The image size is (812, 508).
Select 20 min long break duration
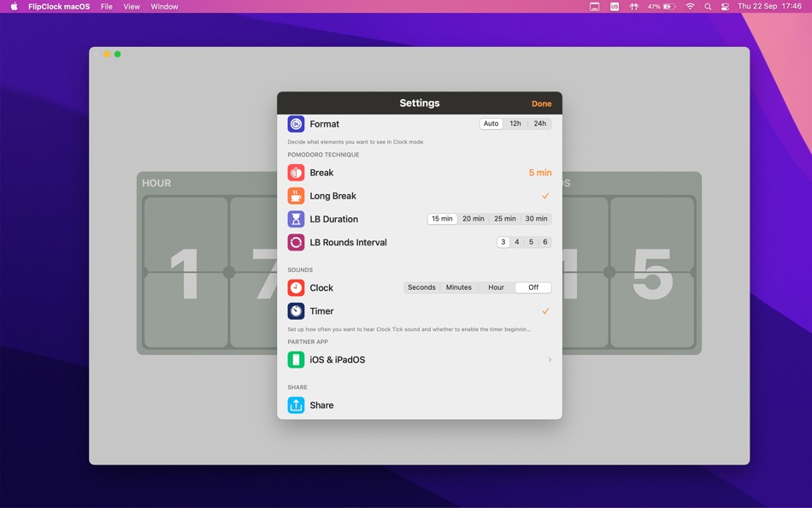474,219
